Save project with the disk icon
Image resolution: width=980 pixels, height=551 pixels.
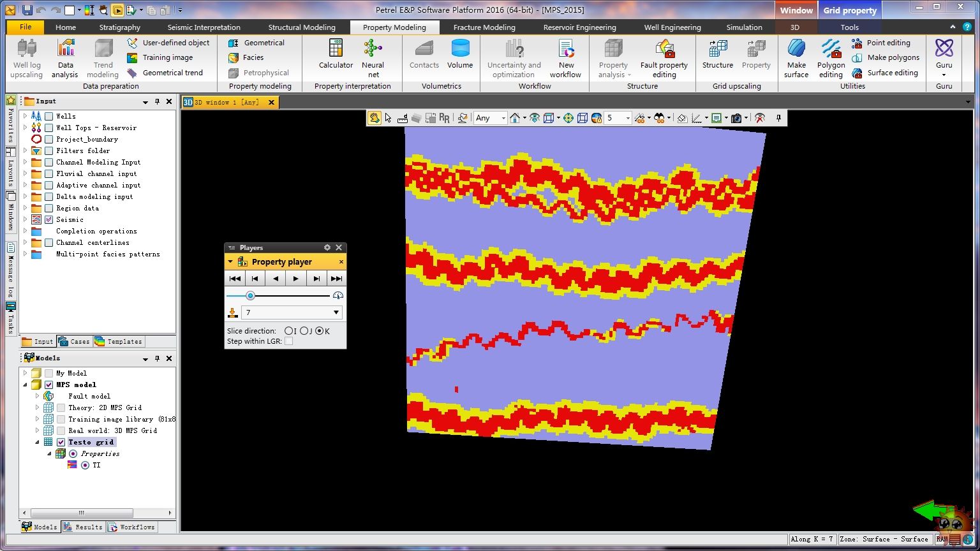27,10
